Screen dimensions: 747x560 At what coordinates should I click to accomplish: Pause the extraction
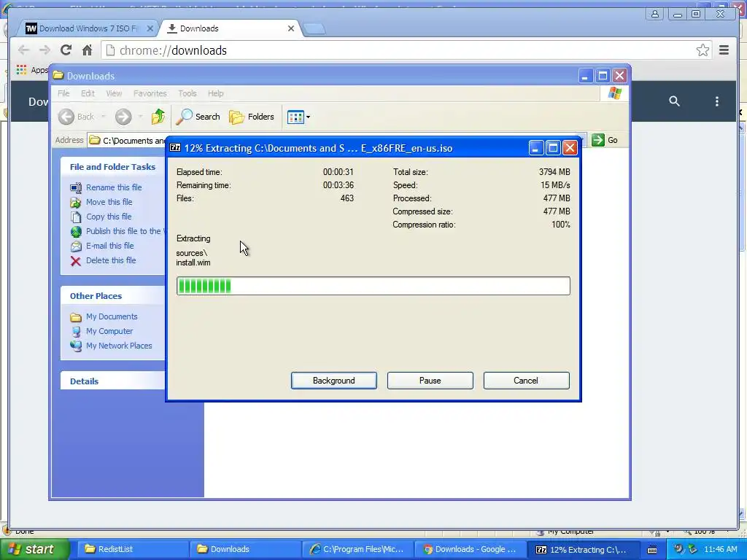[x=430, y=381]
